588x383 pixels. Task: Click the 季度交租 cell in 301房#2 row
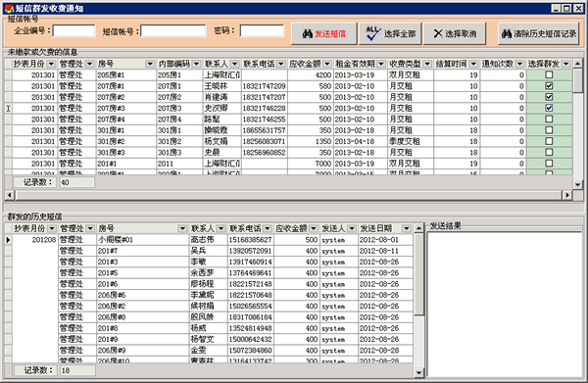click(411, 141)
